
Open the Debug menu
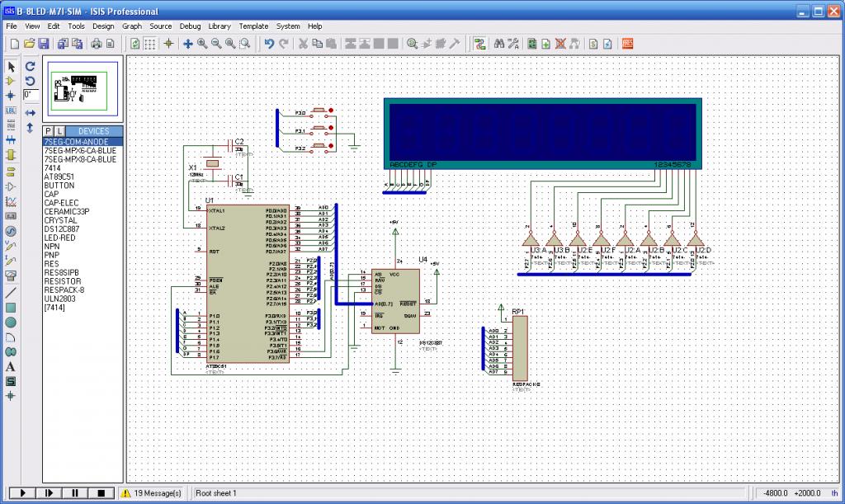coord(190,26)
